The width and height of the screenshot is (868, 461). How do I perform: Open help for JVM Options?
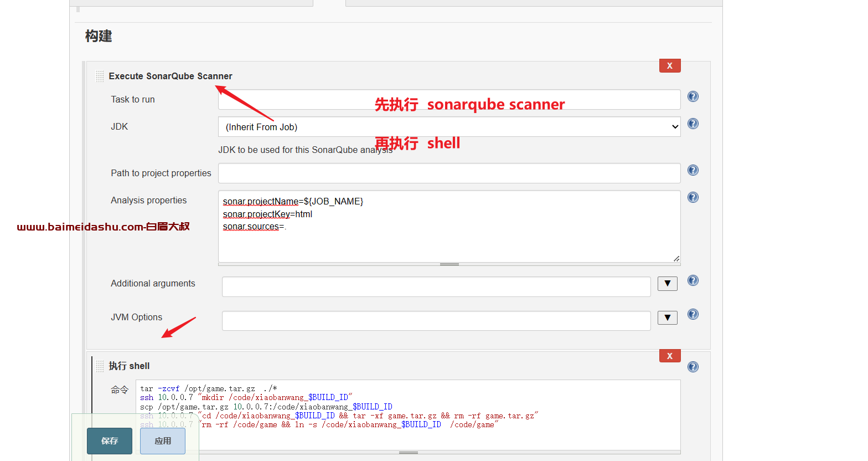click(693, 314)
